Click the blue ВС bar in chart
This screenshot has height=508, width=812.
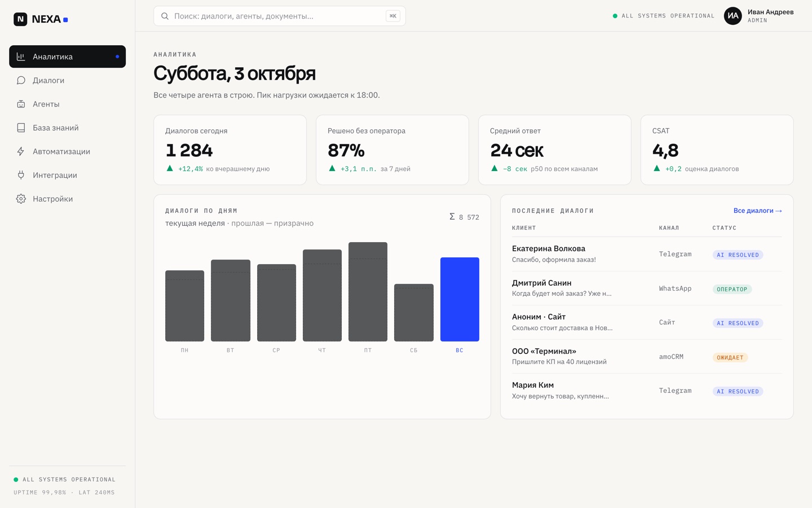coord(460,299)
